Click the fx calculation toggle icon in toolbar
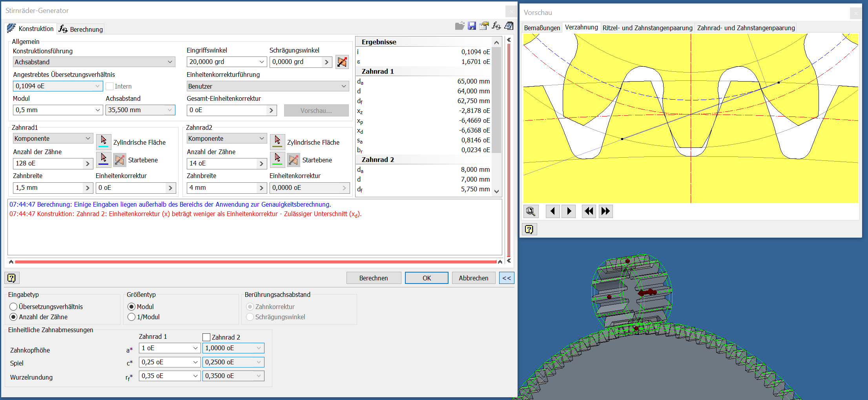Viewport: 868px width, 400px height. point(496,26)
